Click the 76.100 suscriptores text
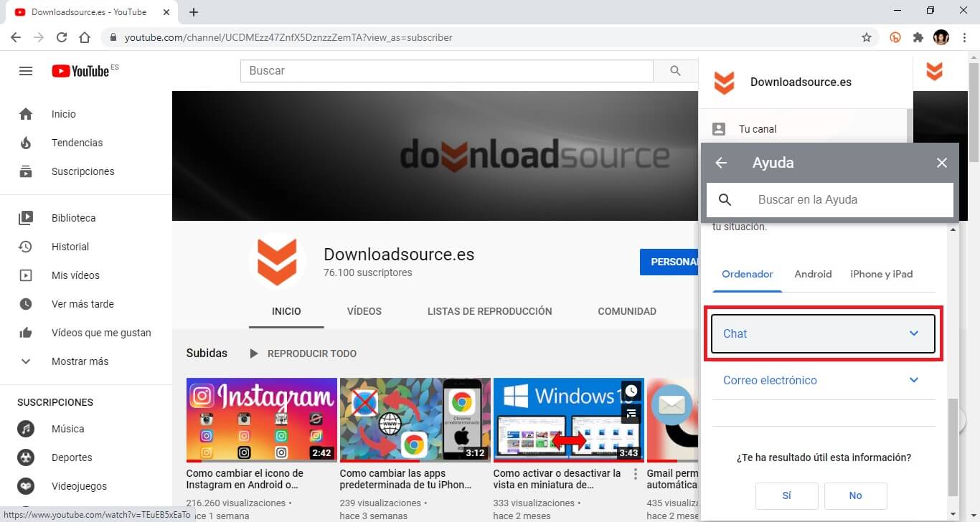This screenshot has width=980, height=522. (368, 272)
